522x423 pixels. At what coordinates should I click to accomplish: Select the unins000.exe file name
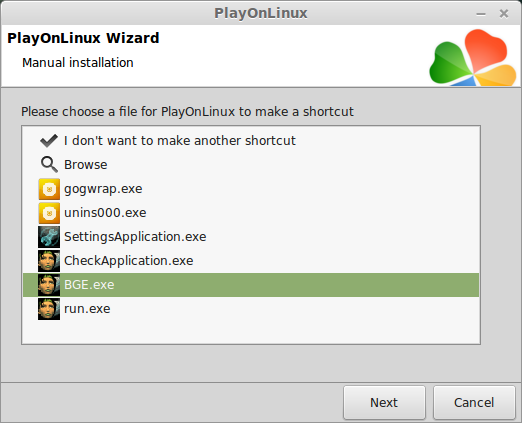105,213
